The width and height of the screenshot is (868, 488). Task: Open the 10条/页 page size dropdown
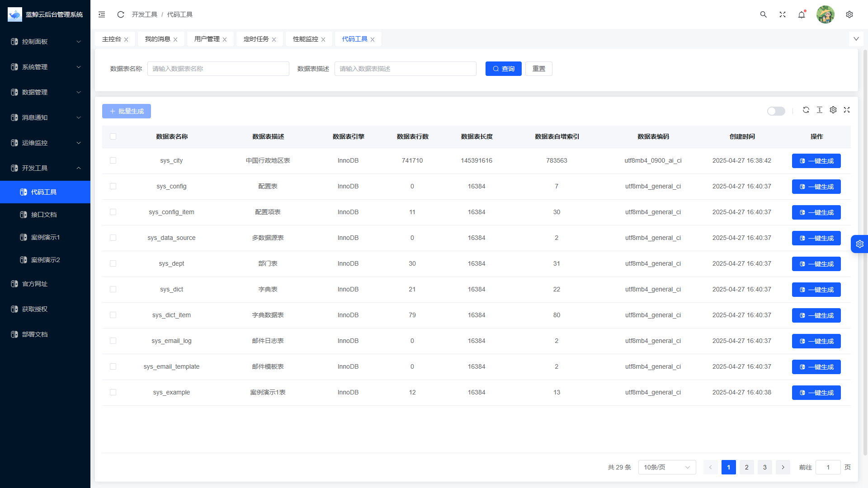(667, 467)
